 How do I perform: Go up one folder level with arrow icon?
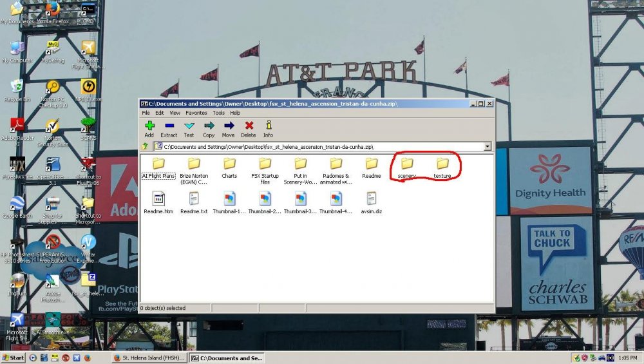(145, 146)
